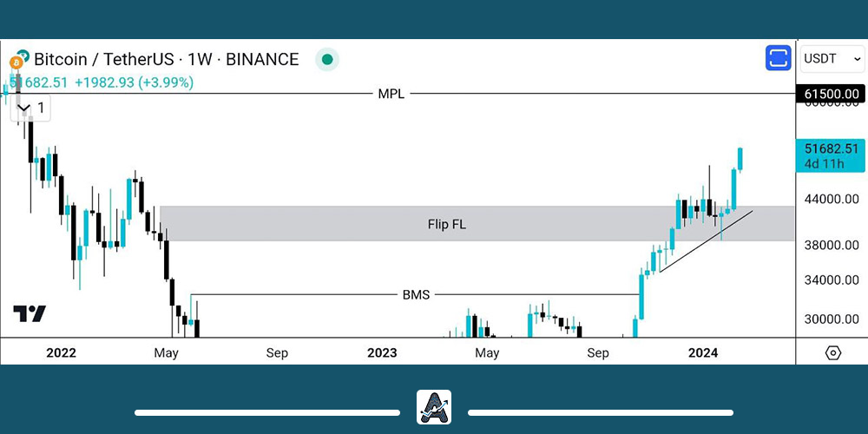The height and width of the screenshot is (434, 868).
Task: Click 2024 on the time axis
Action: coord(702,352)
